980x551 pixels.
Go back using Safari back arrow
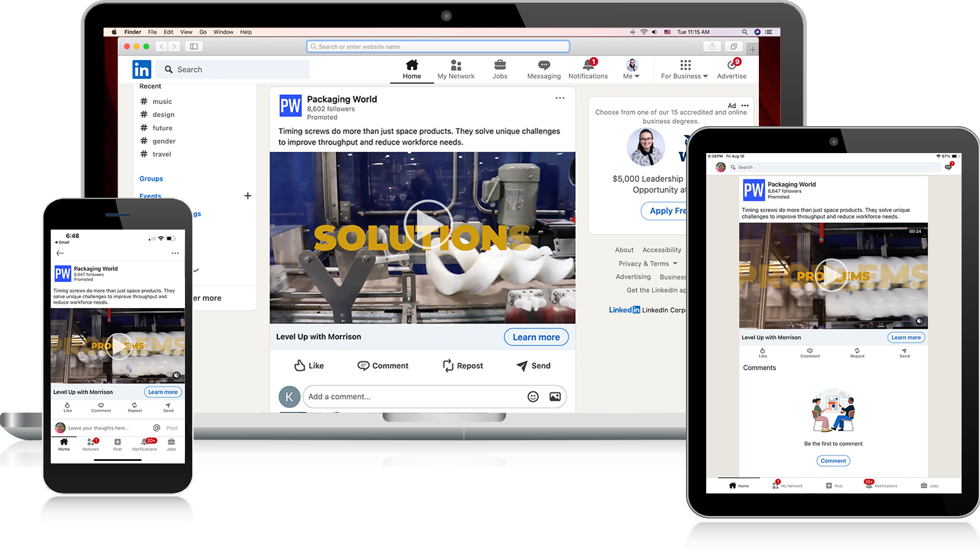162,47
